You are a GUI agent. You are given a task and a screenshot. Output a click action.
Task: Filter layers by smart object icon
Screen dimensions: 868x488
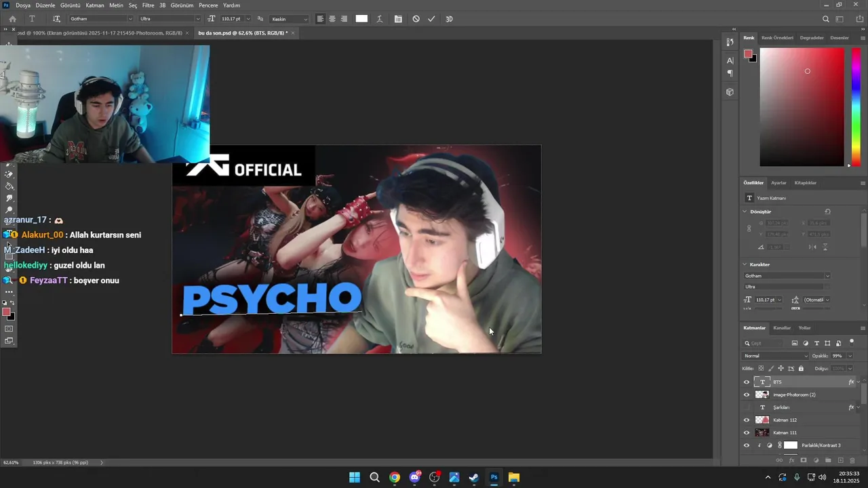pyautogui.click(x=838, y=343)
